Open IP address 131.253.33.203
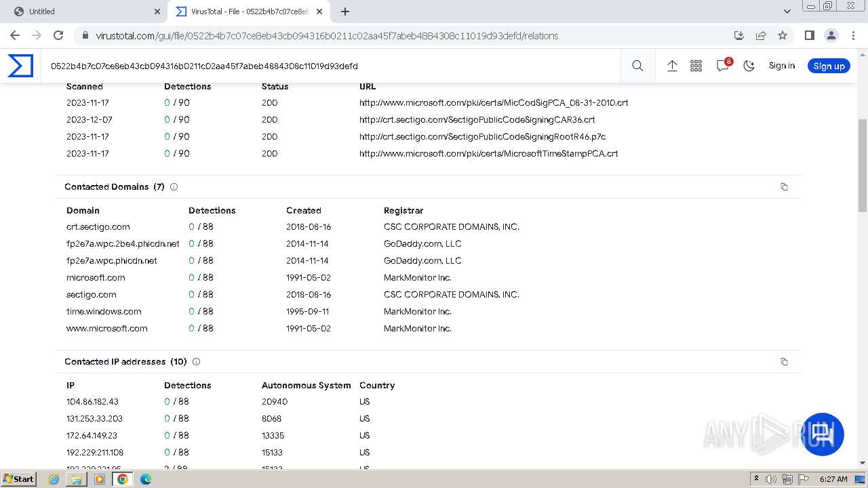 click(94, 419)
